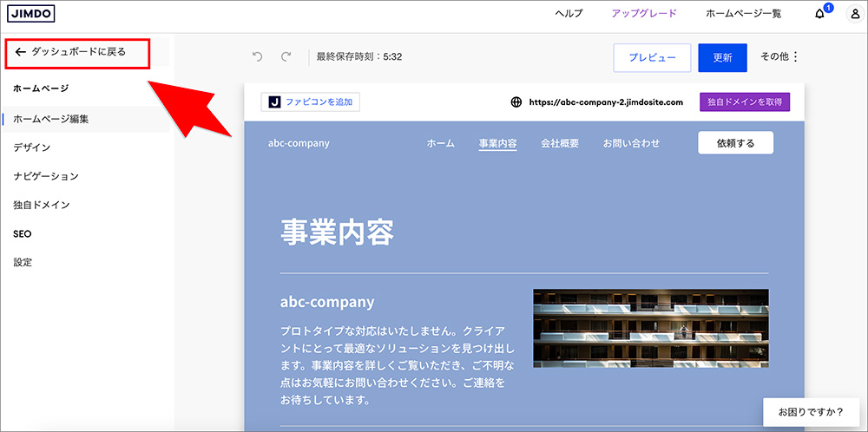Click the blue 更新 button
Screen dimensions: 868x432
722,58
